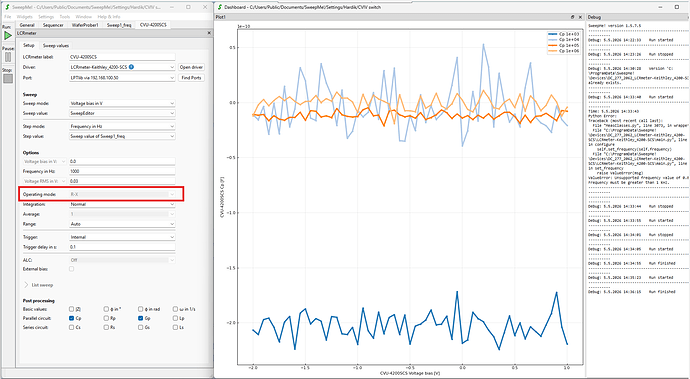Click the SweepMe! logo in the main window title bar

point(7,7)
